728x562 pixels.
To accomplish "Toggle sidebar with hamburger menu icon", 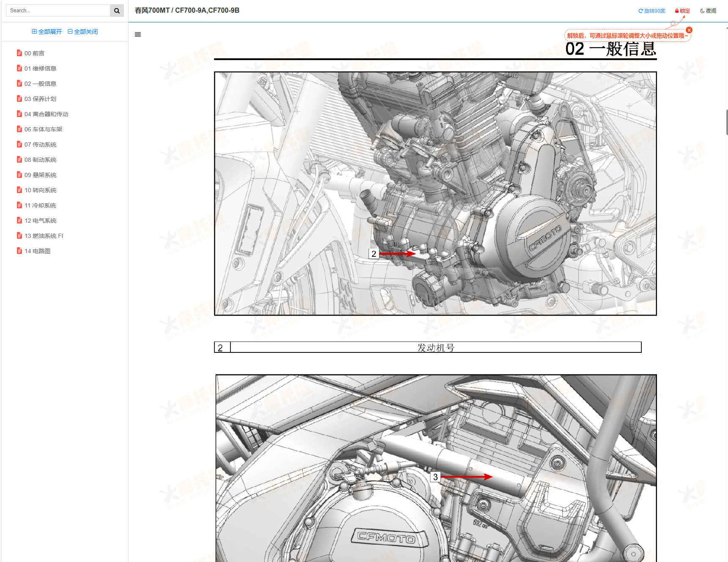I will pyautogui.click(x=138, y=35).
